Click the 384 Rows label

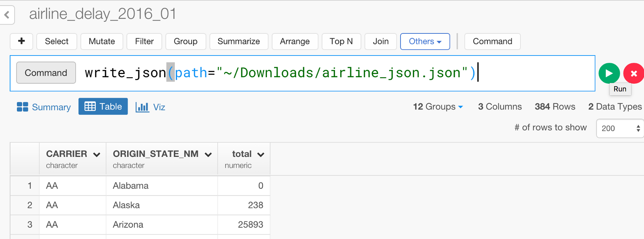(x=555, y=107)
